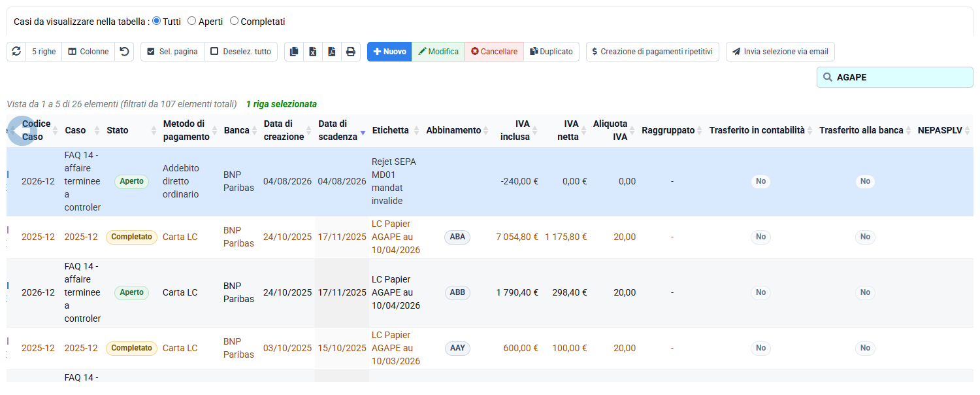This screenshot has height=395, width=980.
Task: Click the ABA abbinamento badge
Action: tap(457, 237)
